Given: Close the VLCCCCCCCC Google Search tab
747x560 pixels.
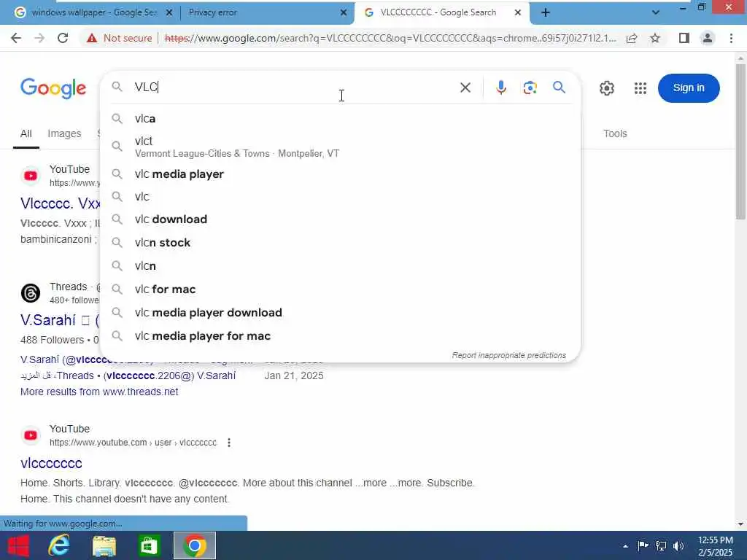Looking at the screenshot, I should (518, 12).
